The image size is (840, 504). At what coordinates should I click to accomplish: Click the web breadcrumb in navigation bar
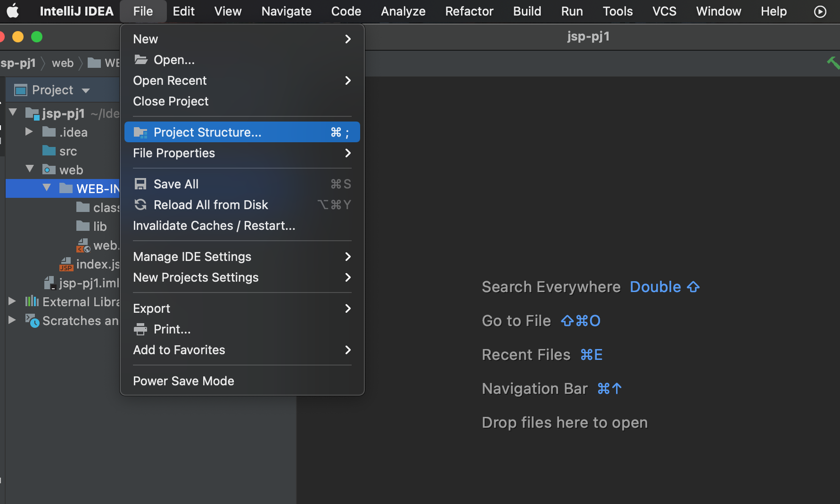[63, 63]
